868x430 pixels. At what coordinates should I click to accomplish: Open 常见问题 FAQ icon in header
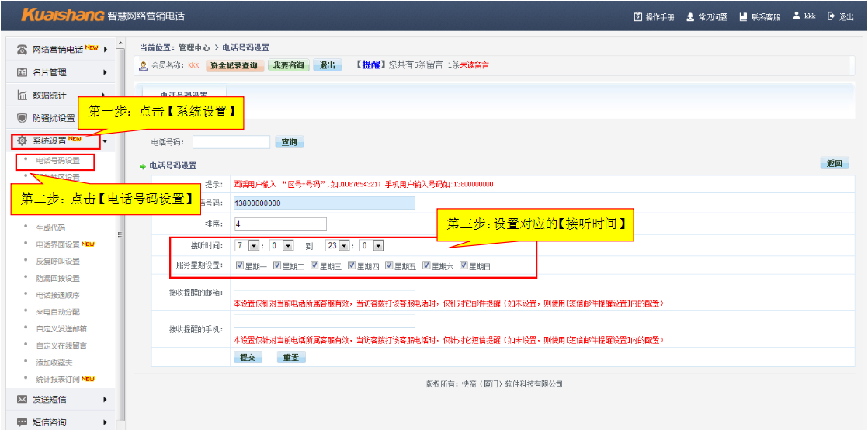pyautogui.click(x=690, y=16)
